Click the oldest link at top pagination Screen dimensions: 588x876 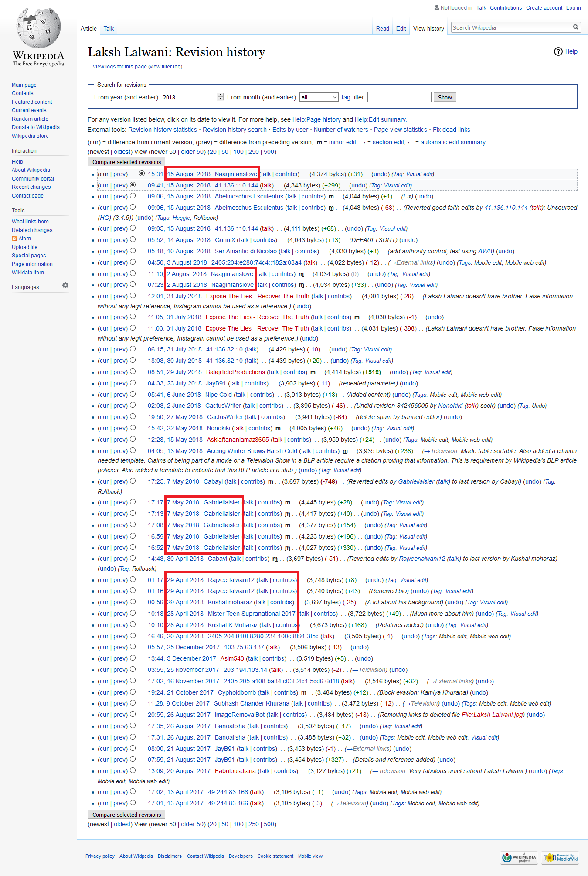coord(122,152)
